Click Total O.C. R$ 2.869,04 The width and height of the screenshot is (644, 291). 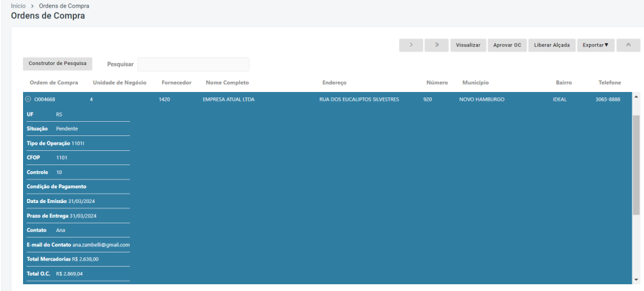pyautogui.click(x=69, y=273)
